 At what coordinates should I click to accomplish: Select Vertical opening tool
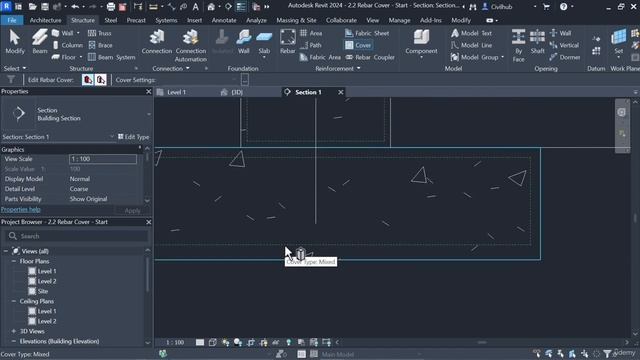(564, 45)
